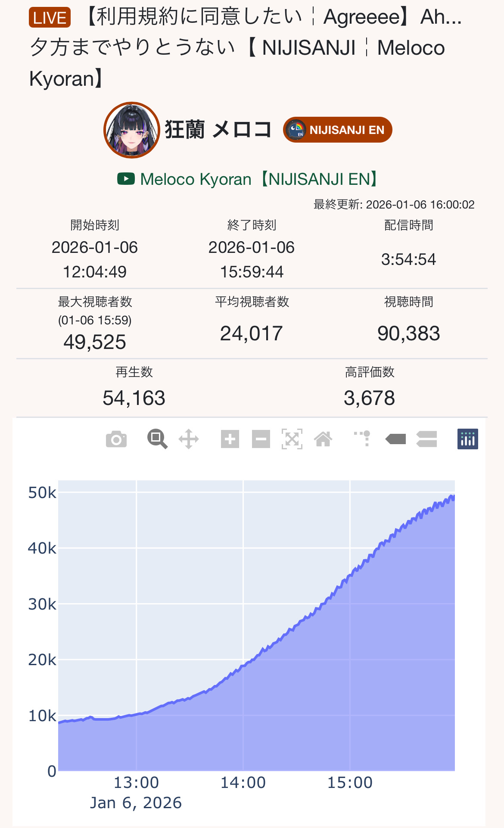Enable show closest data on hover
The width and height of the screenshot is (504, 828).
[395, 439]
